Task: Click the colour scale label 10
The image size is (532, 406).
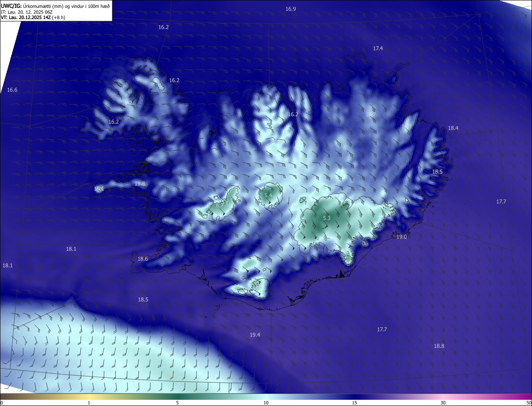Action: [266, 403]
